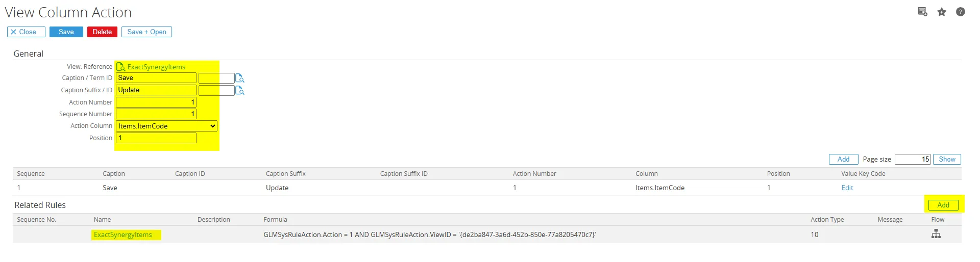Click Edit link in Value Key Code column

point(847,188)
